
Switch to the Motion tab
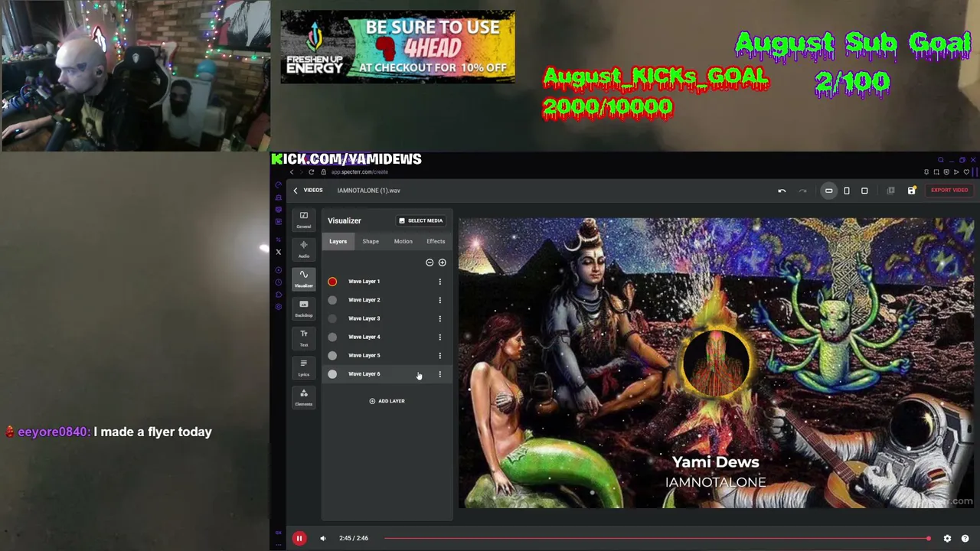(403, 242)
